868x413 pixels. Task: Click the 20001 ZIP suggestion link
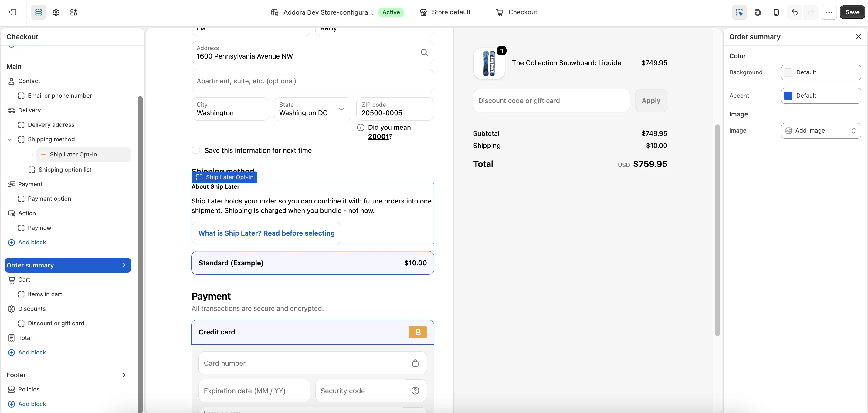(x=378, y=137)
